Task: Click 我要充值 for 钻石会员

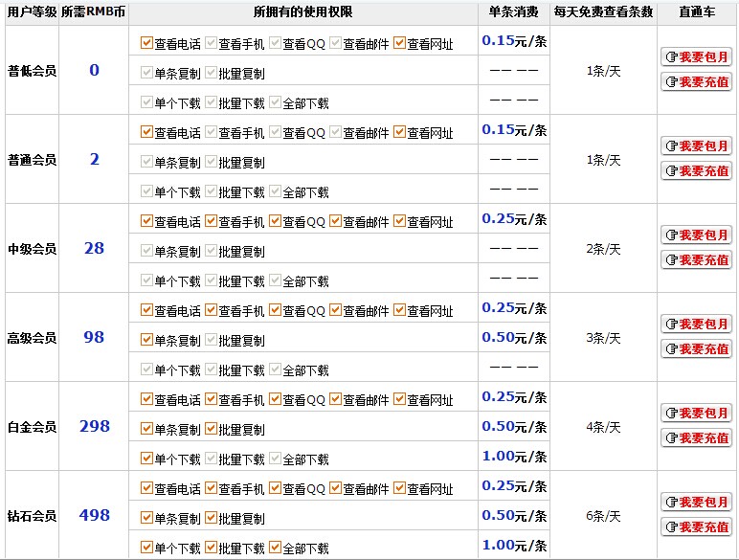Action: pos(696,527)
